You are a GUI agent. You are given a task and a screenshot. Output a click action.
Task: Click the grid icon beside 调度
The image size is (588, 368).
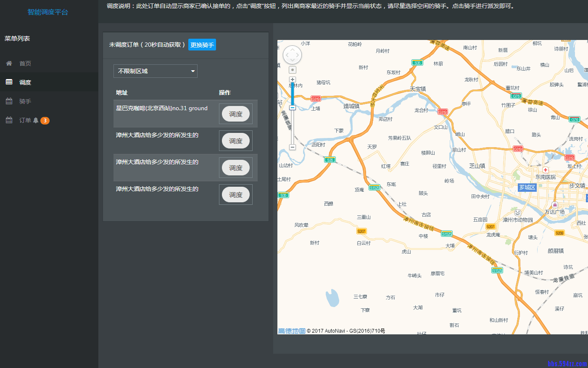[9, 82]
